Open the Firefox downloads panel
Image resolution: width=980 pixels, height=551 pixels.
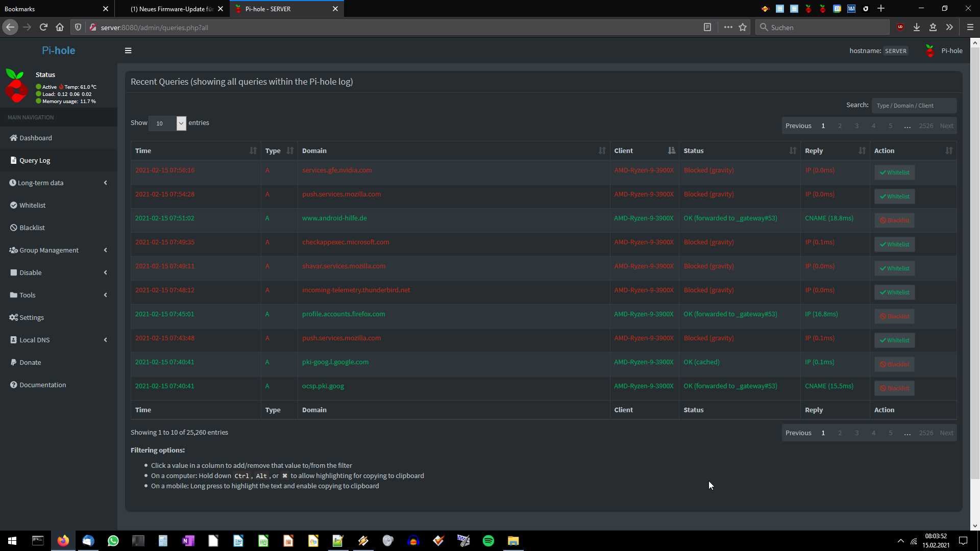917,27
